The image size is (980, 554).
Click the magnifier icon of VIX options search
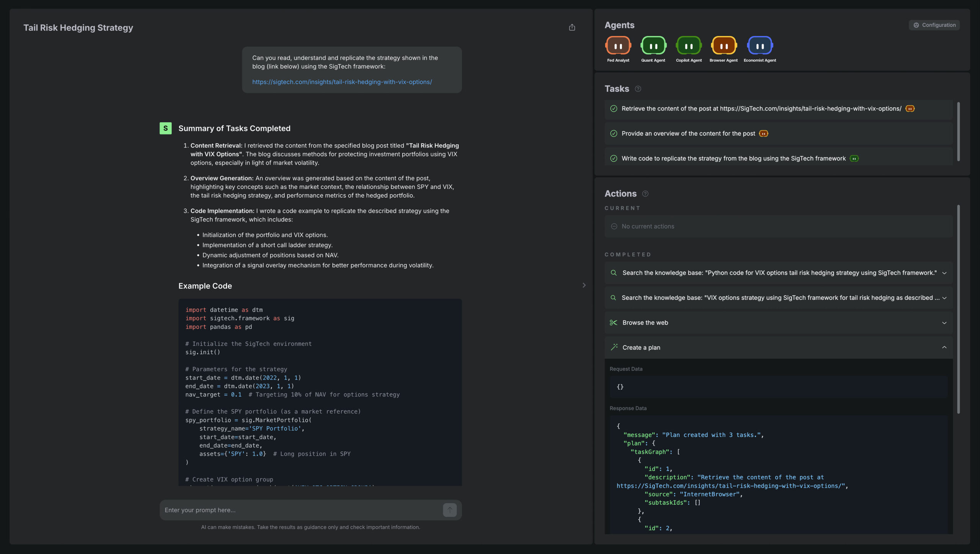tap(613, 298)
